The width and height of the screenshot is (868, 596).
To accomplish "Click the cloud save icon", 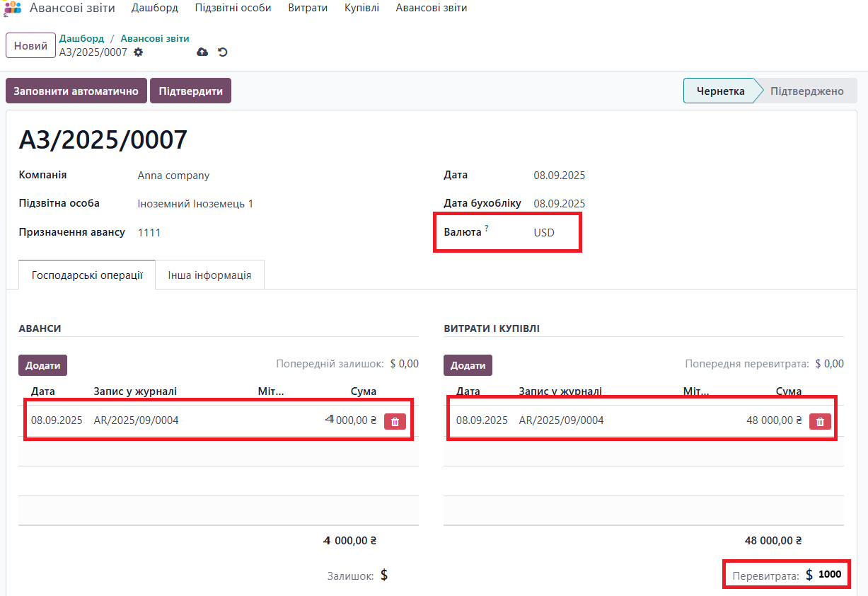I will [202, 52].
